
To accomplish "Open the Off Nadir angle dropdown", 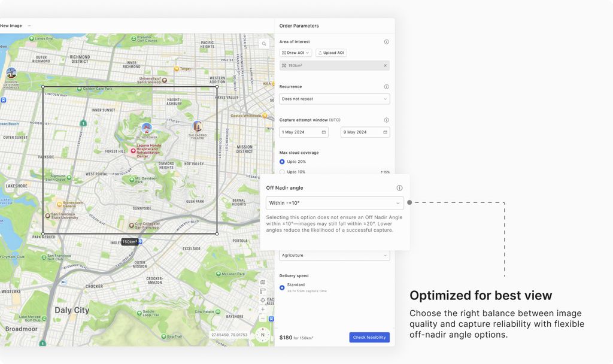I will click(x=335, y=204).
